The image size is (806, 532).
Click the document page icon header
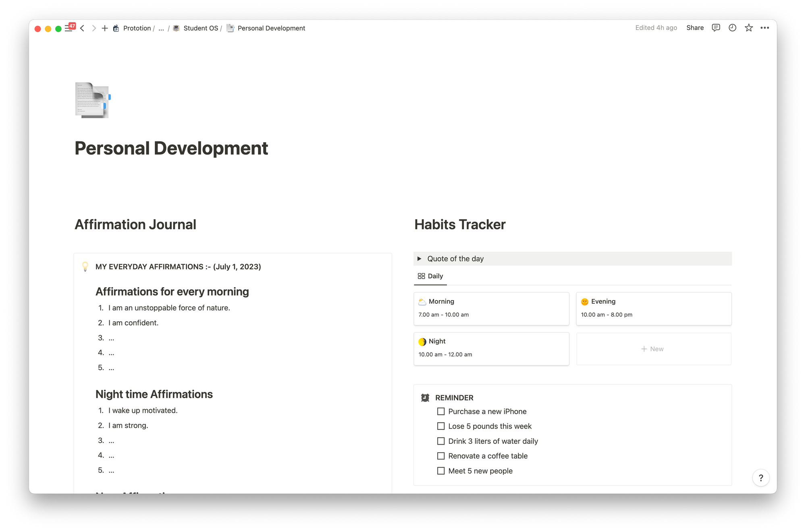coord(93,100)
